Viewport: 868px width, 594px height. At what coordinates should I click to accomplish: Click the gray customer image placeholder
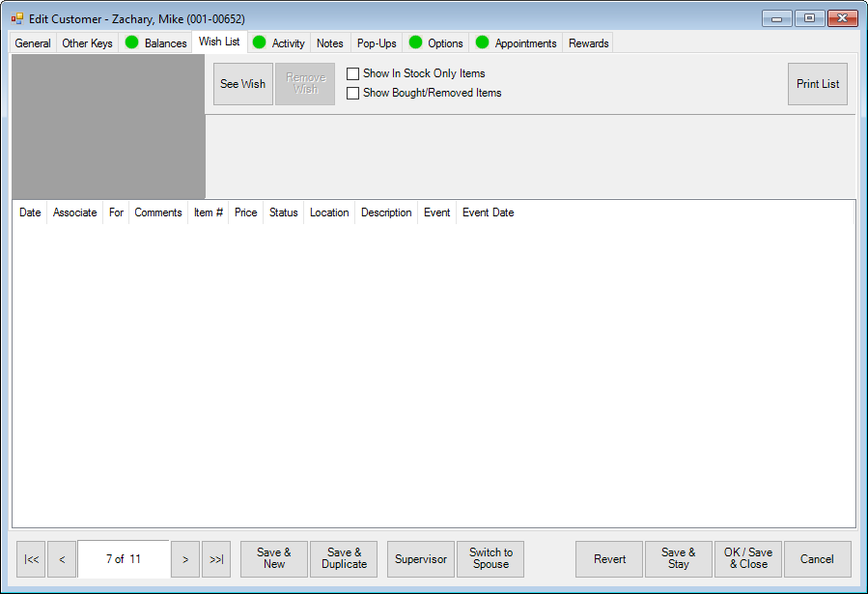click(x=108, y=127)
